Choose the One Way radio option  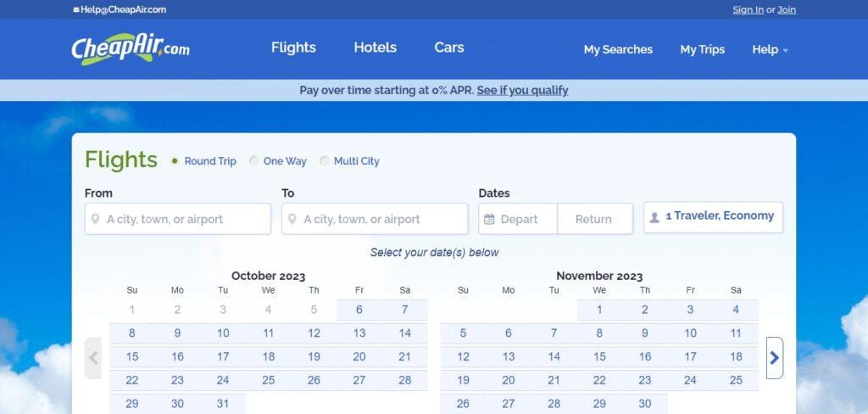(253, 161)
